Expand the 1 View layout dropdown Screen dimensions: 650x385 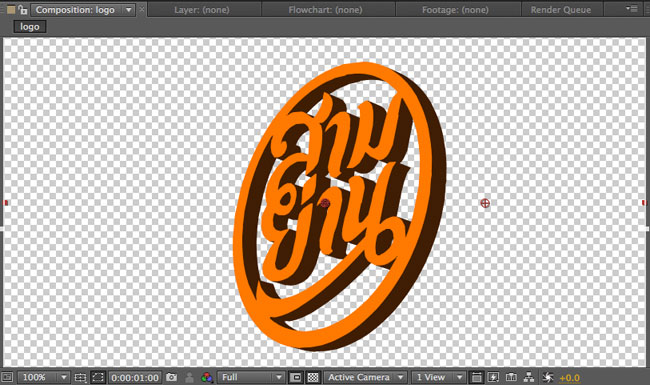point(439,377)
